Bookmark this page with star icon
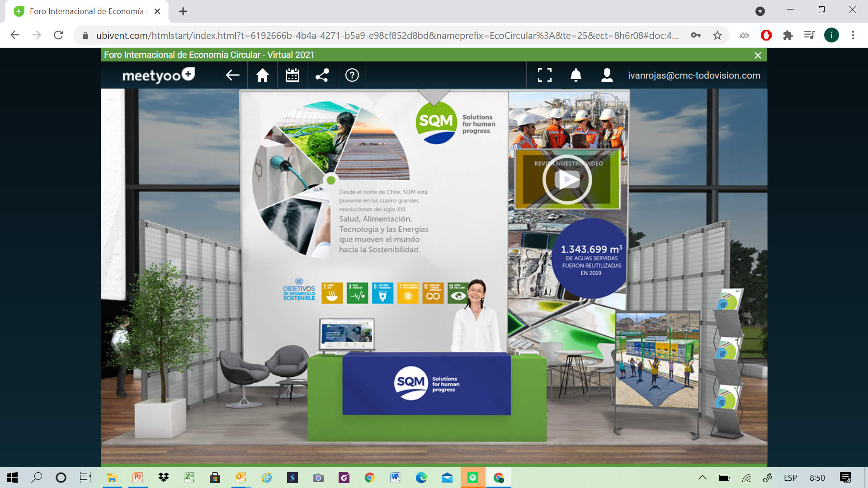 pyautogui.click(x=717, y=35)
